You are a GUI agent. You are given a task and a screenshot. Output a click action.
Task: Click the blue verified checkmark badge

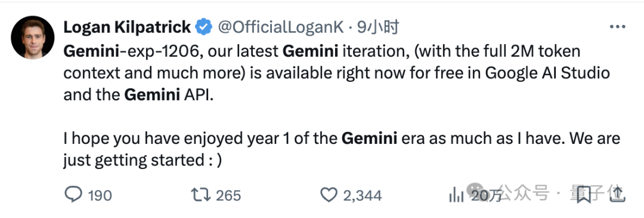point(203,27)
